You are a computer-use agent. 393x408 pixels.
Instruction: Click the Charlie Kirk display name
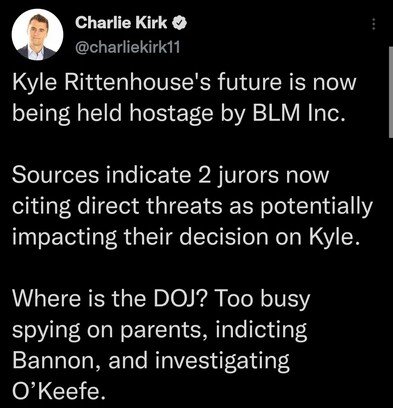coord(121,23)
